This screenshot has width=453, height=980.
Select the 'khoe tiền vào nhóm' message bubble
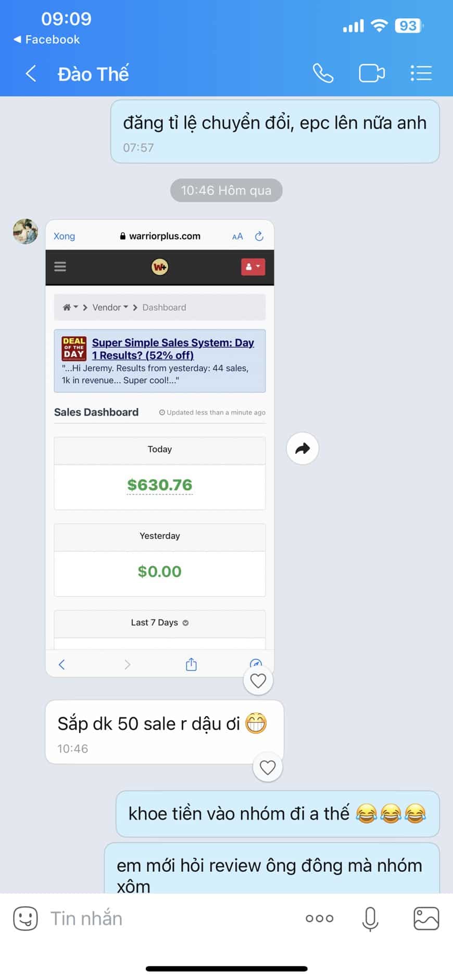click(x=278, y=813)
